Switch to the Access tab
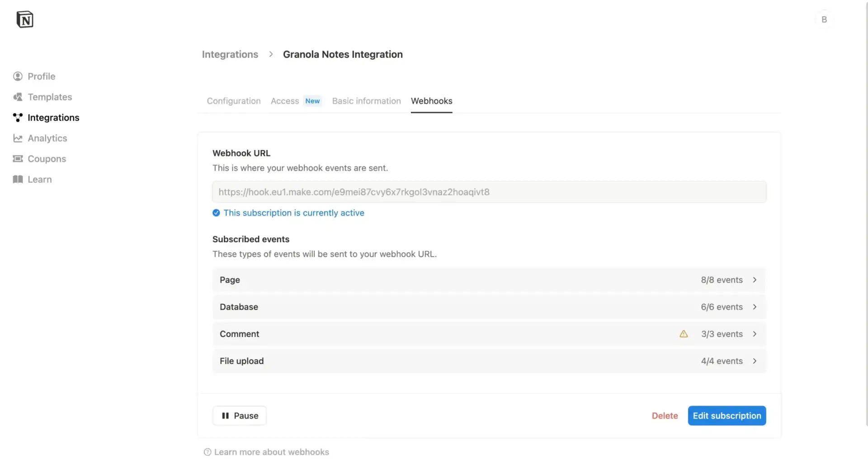Screen dimensions: 868x463 [285, 101]
